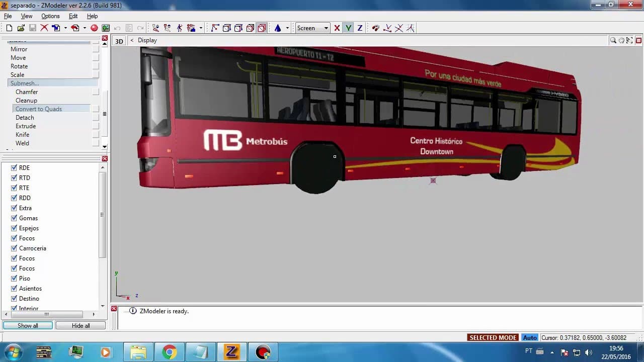Screen dimensions: 644x362
Task: Click the zoom magnifier icon in viewport header
Action: click(x=613, y=40)
